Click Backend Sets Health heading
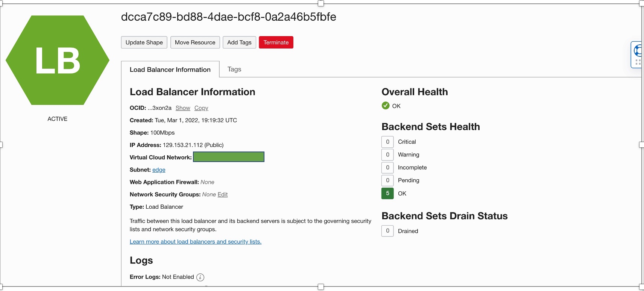Screen dimensions: 644x291 click(431, 127)
